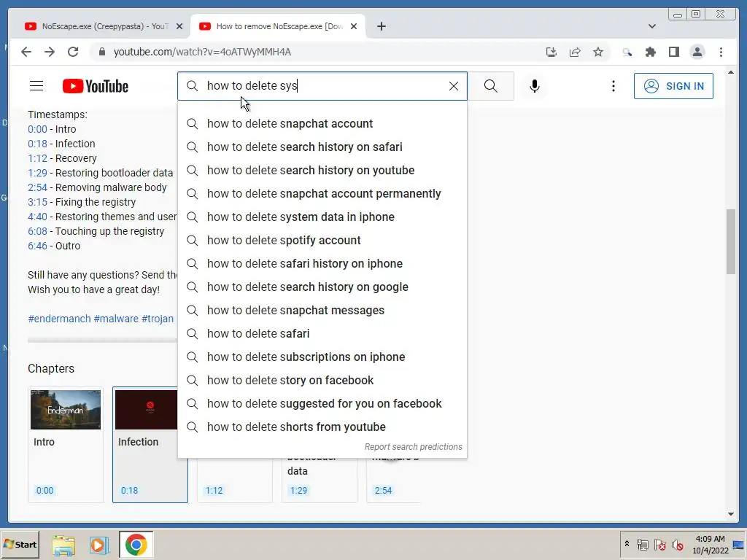Open the Windows Start menu
The image size is (747, 560).
[20, 544]
